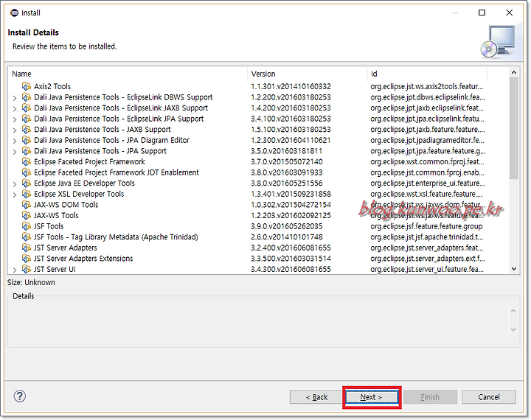Click the JST Server Adapters icon
The height and width of the screenshot is (420, 531).
point(27,248)
